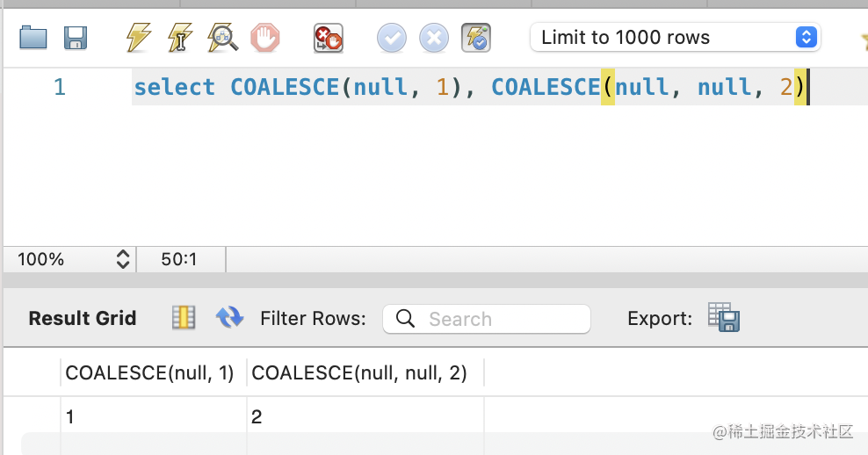Commit the transaction with checkmark icon
Image resolution: width=868 pixels, height=455 pixels.
coord(392,38)
